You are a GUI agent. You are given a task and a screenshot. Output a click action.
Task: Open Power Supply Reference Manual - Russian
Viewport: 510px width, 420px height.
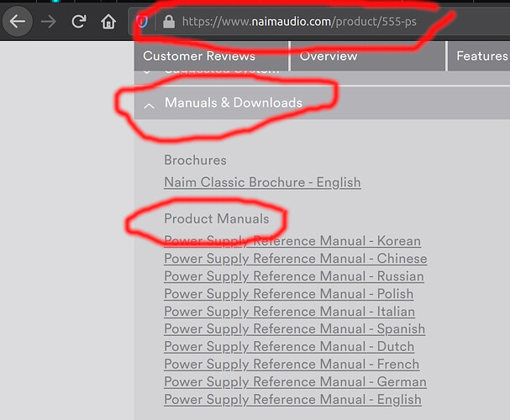pyautogui.click(x=294, y=276)
